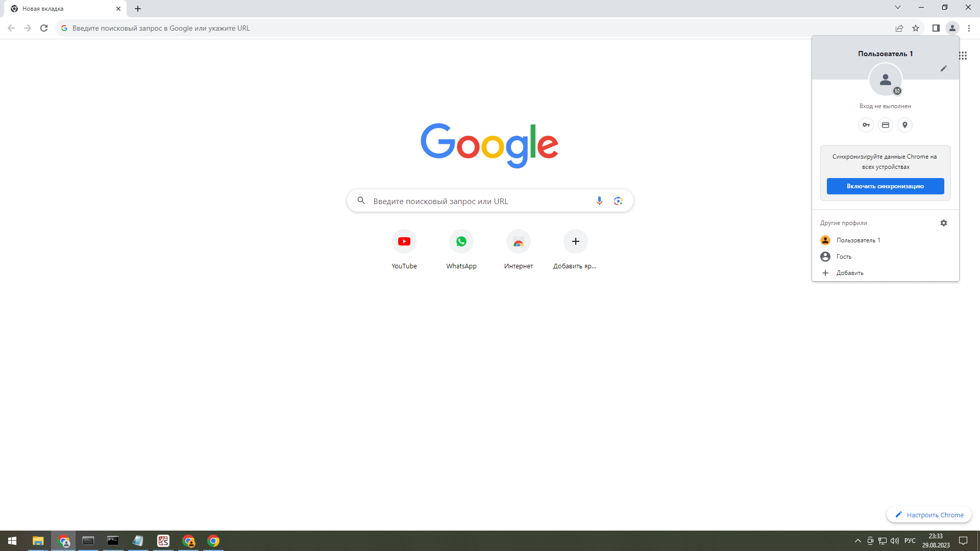The height and width of the screenshot is (551, 980).
Task: Expand tab search chevron in title bar
Action: pos(898,8)
